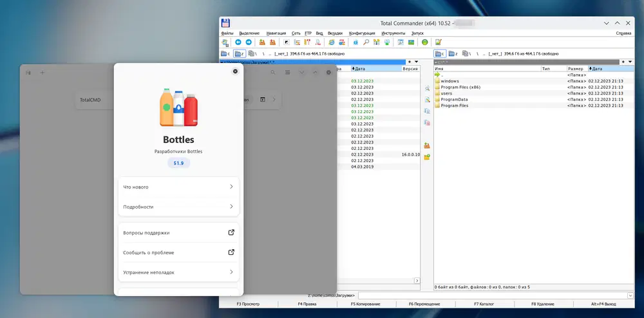Screen dimensions: 644x318
Task: Click the new folder icon in middle bar
Action: click(427, 156)
